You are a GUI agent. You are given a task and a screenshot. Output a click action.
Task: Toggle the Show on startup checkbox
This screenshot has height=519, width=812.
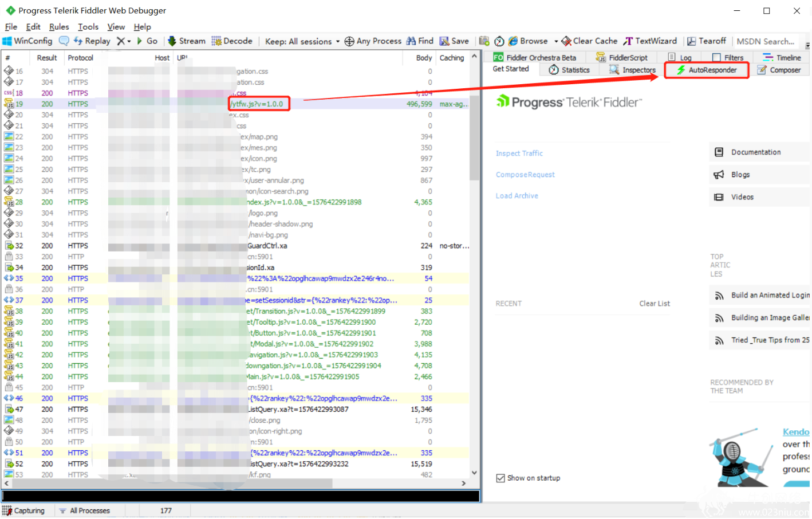tap(500, 478)
